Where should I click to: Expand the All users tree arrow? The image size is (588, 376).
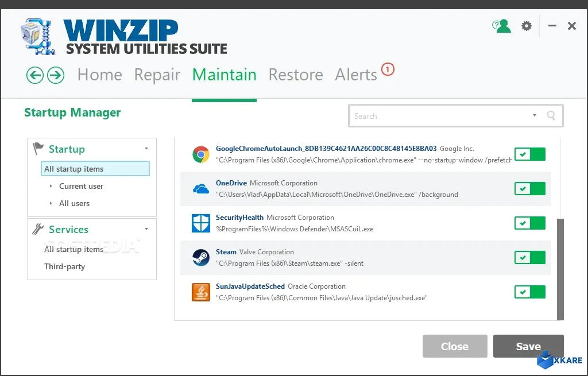(x=51, y=203)
